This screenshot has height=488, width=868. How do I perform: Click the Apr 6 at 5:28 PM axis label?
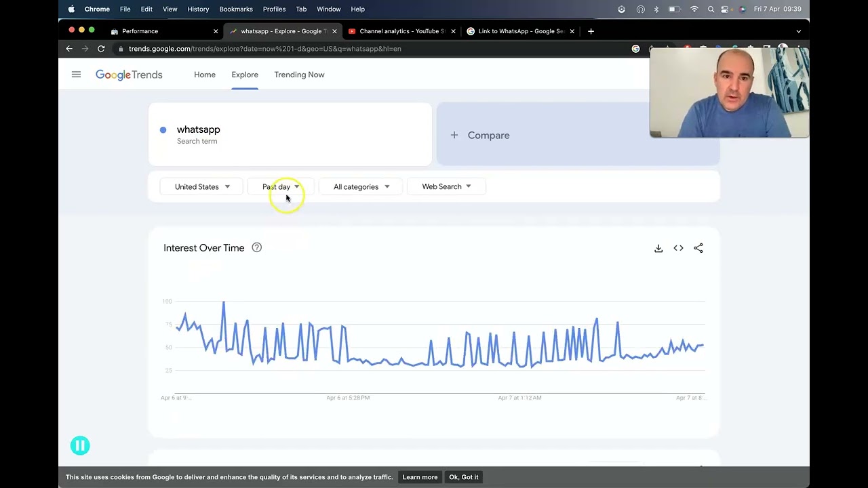pyautogui.click(x=348, y=398)
